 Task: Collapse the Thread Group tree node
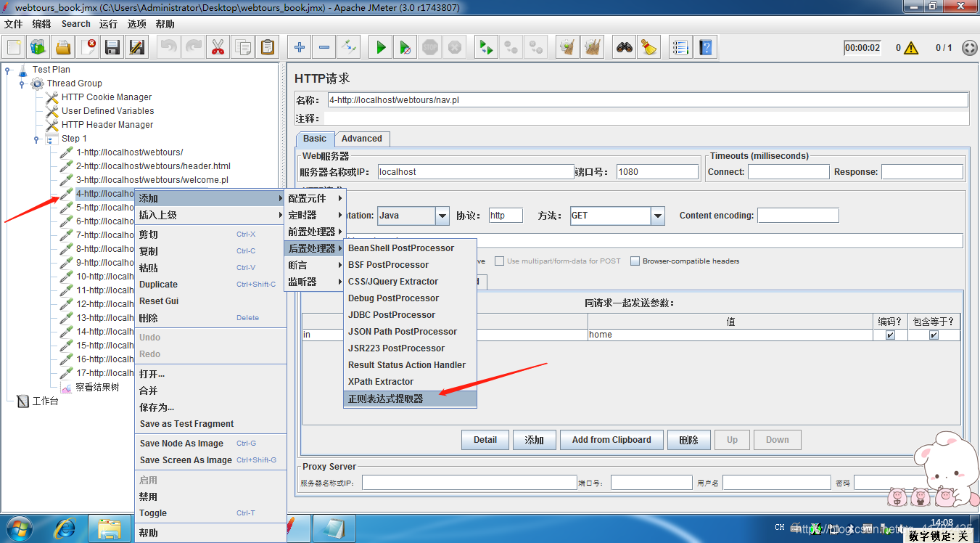pos(22,84)
